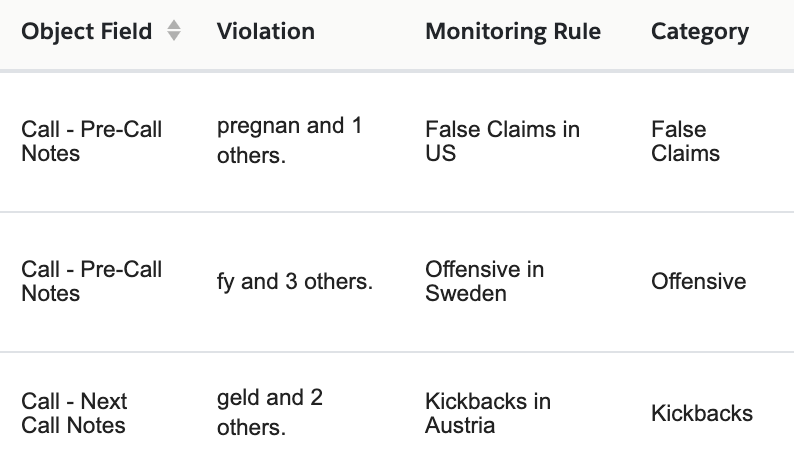The height and width of the screenshot is (469, 794).
Task: Open Pre-Call Notes field in Offensive row
Action: [x=91, y=281]
